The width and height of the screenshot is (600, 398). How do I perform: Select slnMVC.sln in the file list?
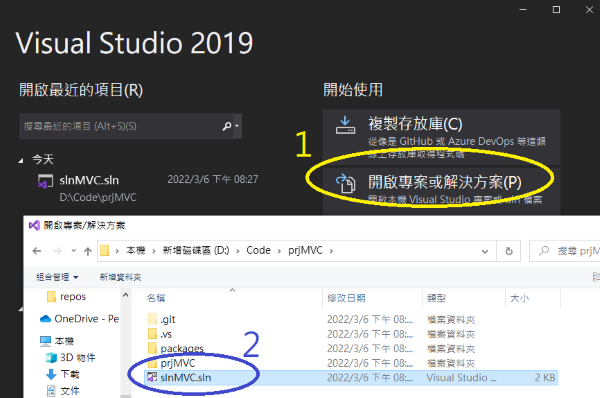(351, 378)
